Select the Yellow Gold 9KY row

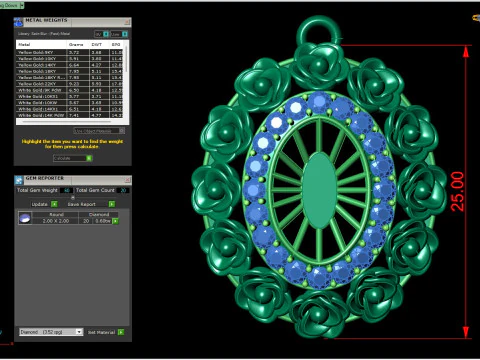coord(70,52)
